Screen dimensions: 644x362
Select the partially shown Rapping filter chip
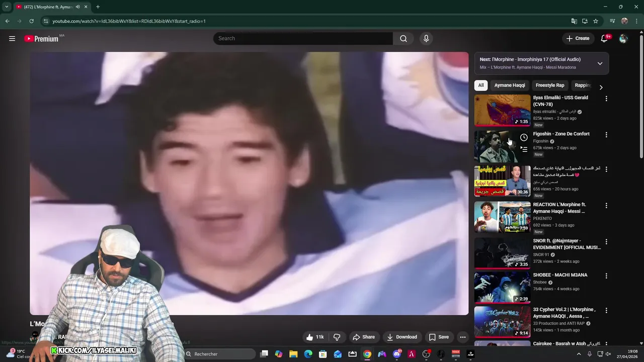point(582,85)
